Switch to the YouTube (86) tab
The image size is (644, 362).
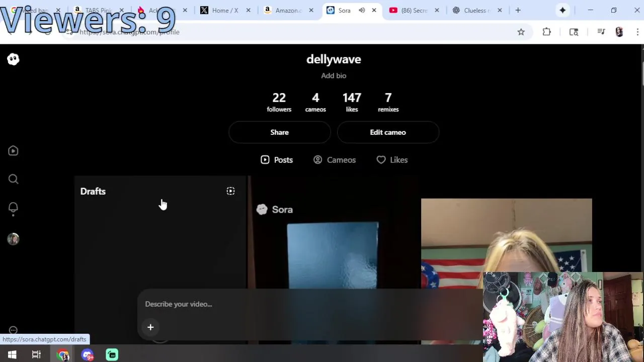click(415, 10)
